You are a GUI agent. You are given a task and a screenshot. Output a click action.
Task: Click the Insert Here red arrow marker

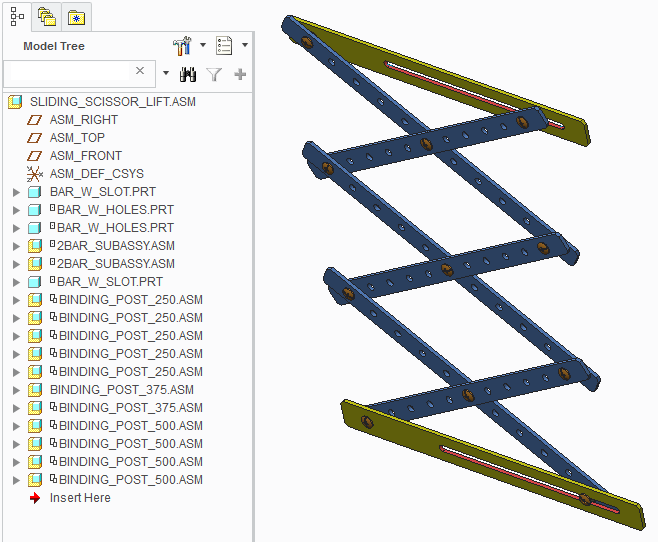(35, 498)
